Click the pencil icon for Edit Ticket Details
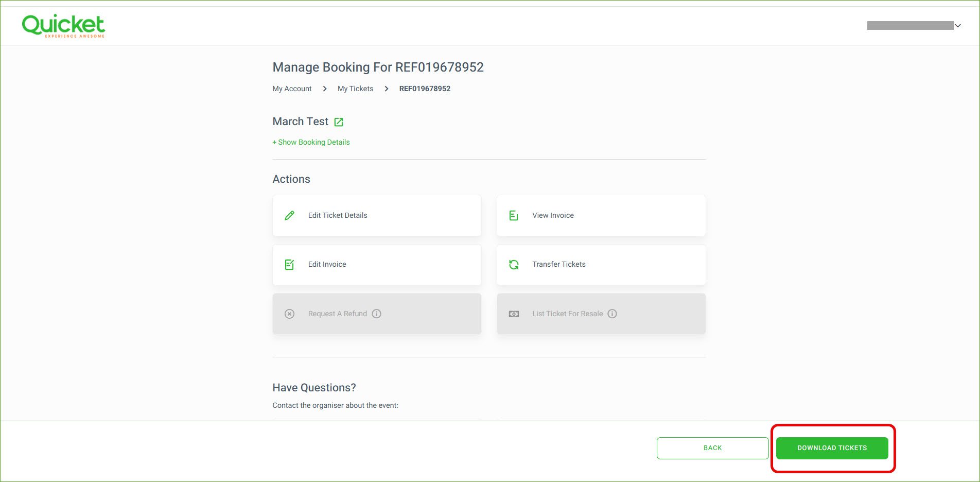Screen dimensions: 980x482 [290, 215]
